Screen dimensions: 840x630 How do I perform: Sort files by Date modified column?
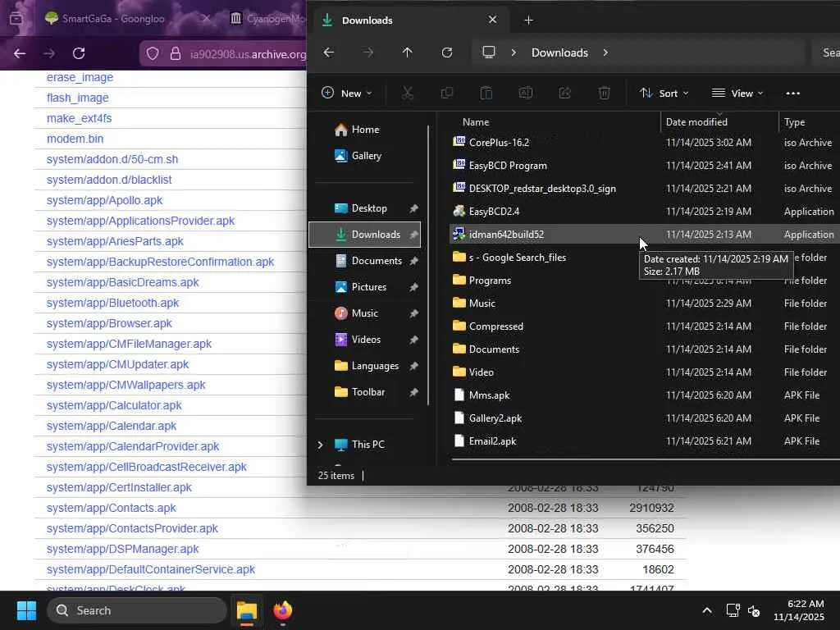pos(719,122)
